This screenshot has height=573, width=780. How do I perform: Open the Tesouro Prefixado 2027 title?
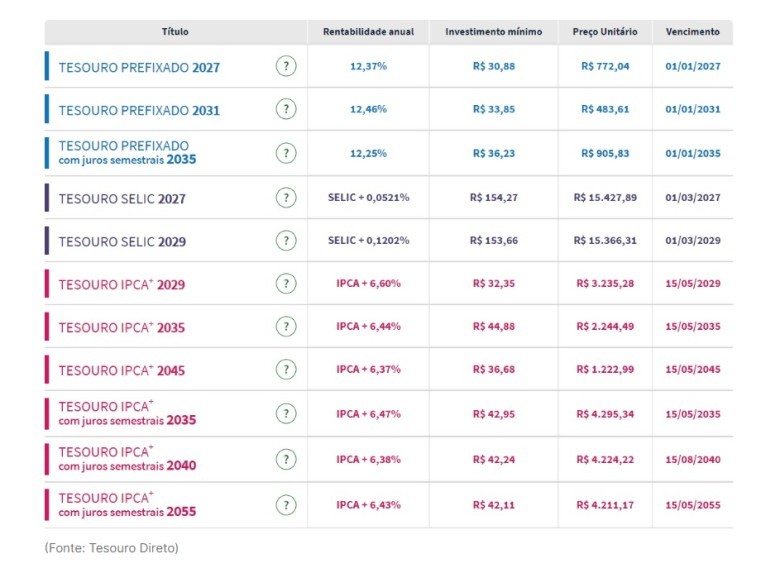click(x=139, y=68)
